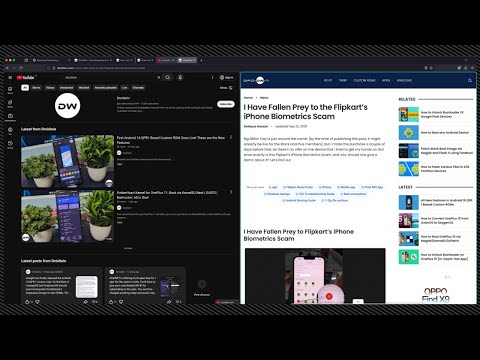Open related article Flash Various Files in A/B Partition
480x360 pixels.
click(436, 169)
